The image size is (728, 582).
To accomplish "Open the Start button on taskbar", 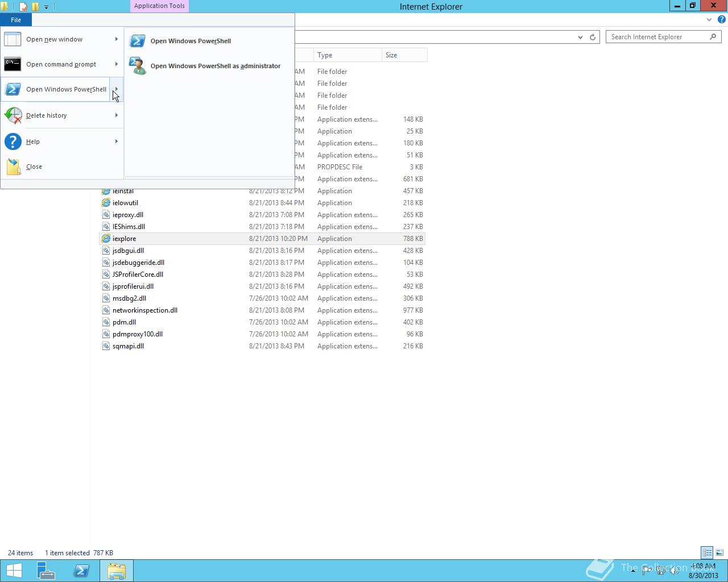I will point(14,571).
